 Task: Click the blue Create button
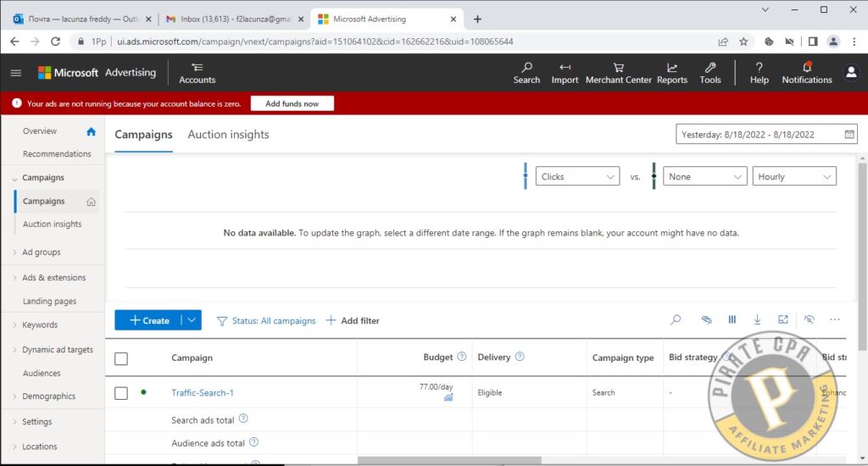click(149, 320)
